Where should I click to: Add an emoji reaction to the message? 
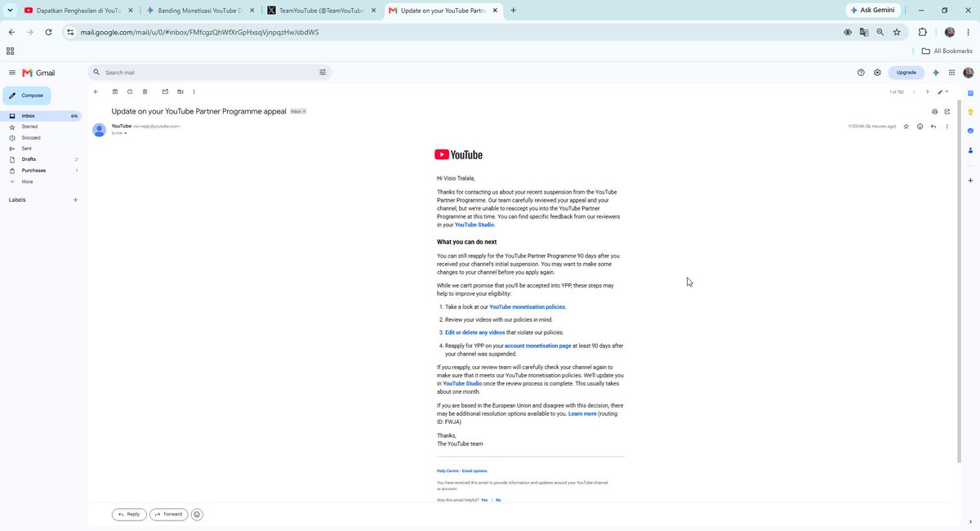(920, 127)
